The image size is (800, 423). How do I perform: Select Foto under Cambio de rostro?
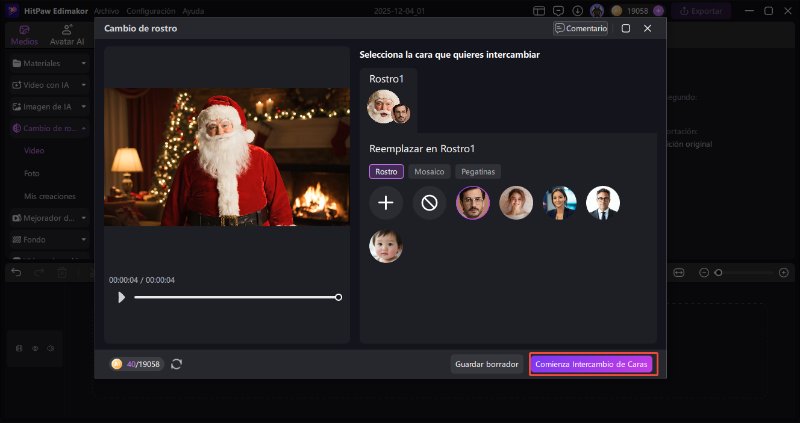(32, 173)
